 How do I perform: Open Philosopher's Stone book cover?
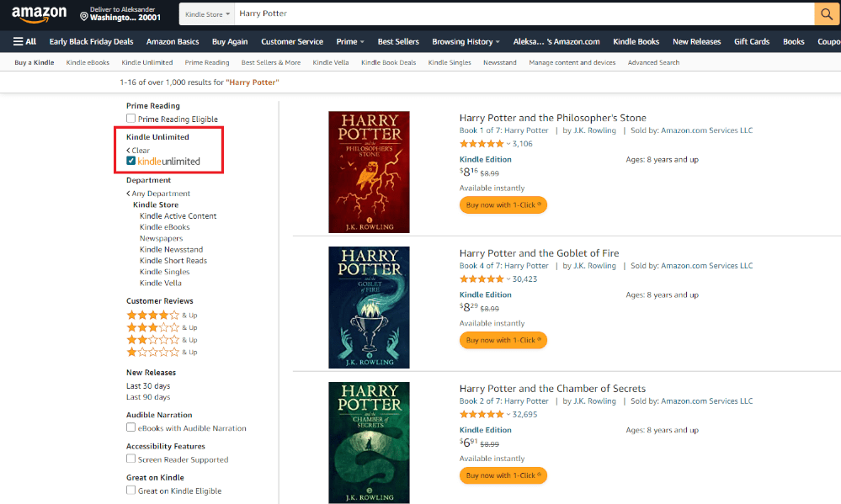369,172
